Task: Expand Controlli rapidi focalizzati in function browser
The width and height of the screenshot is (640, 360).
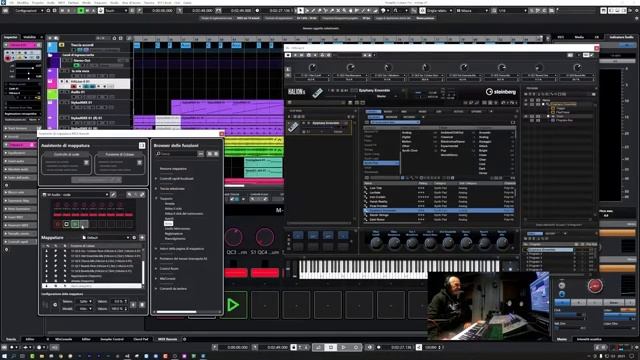Action: [156, 178]
